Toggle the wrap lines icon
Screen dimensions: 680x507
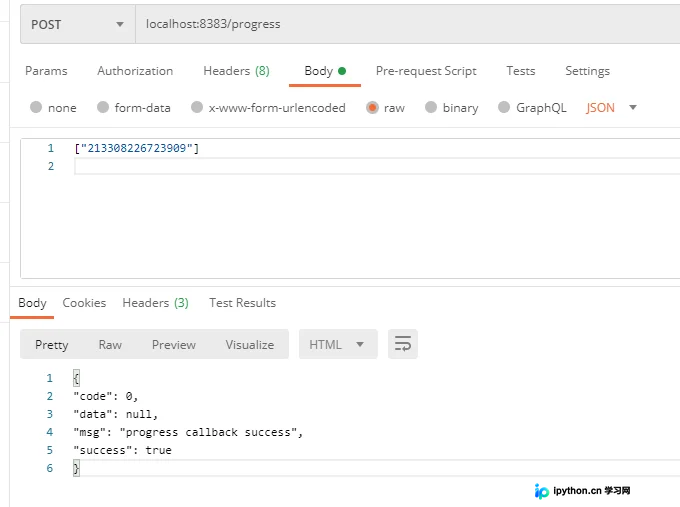tap(403, 344)
